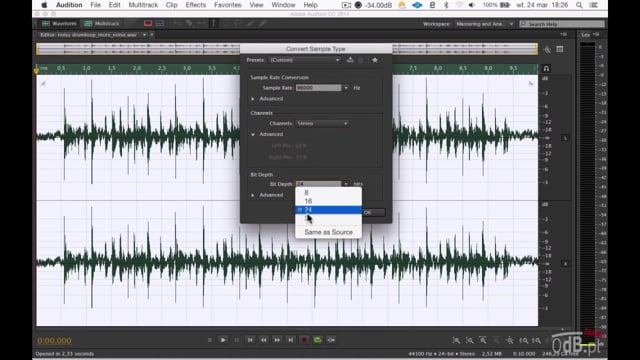Open the editor file name dropdown

coord(144,35)
